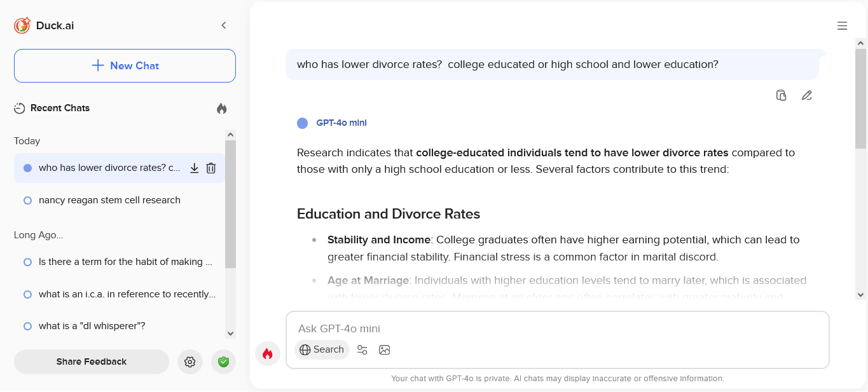The image size is (868, 392).
Task: Click the fire icon beside Recent Chats
Action: tap(221, 109)
